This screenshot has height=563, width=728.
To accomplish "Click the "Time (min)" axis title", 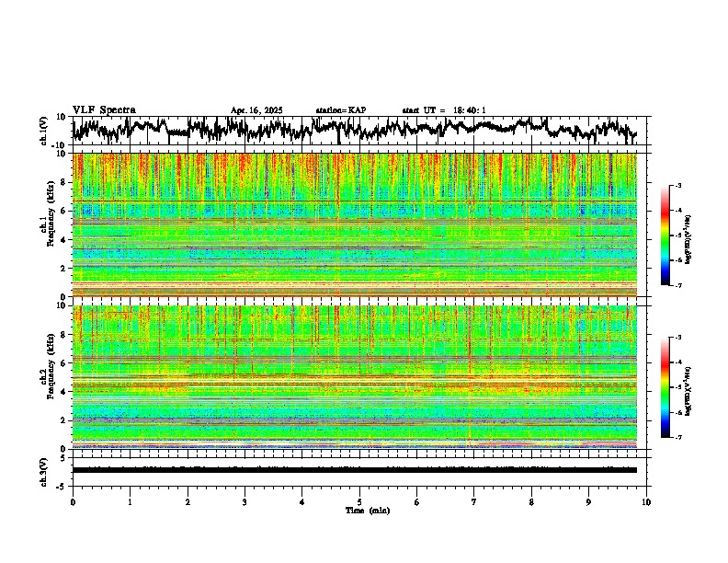I will 368,511.
